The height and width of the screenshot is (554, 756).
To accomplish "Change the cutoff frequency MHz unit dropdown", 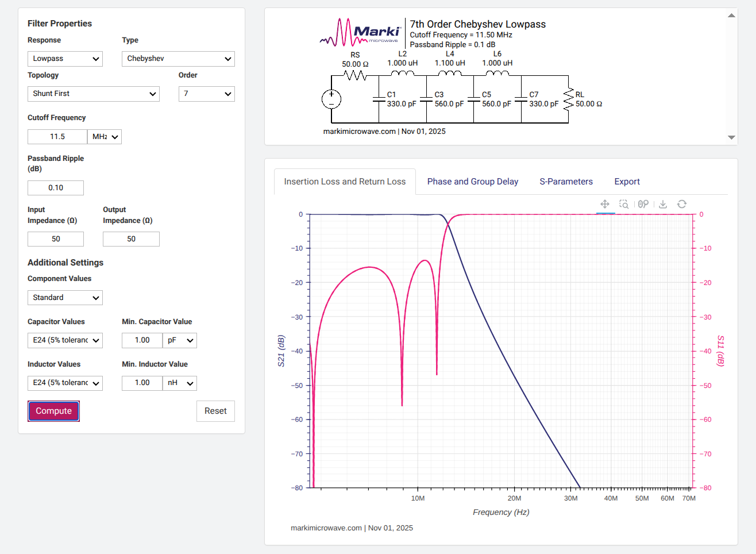I will coord(105,137).
